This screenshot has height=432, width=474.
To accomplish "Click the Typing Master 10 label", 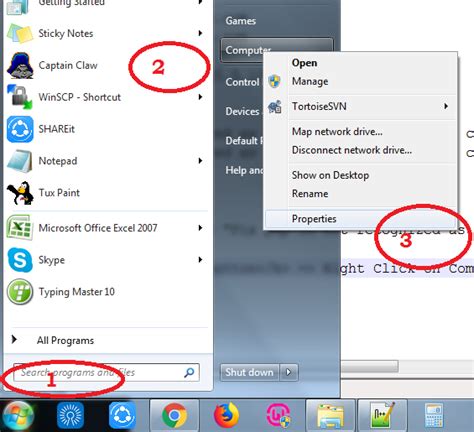I will 77,292.
